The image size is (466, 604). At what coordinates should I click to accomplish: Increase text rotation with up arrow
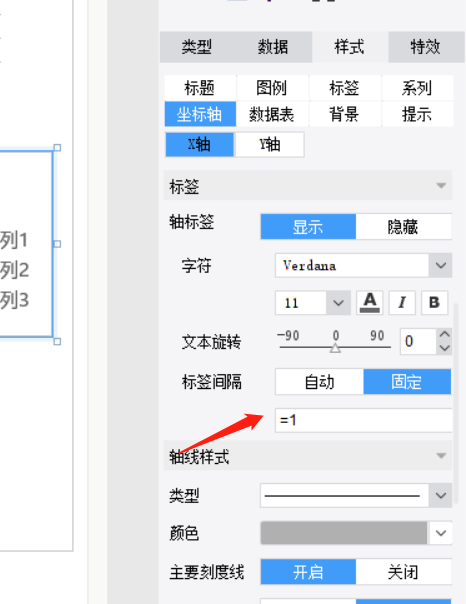coord(444,334)
